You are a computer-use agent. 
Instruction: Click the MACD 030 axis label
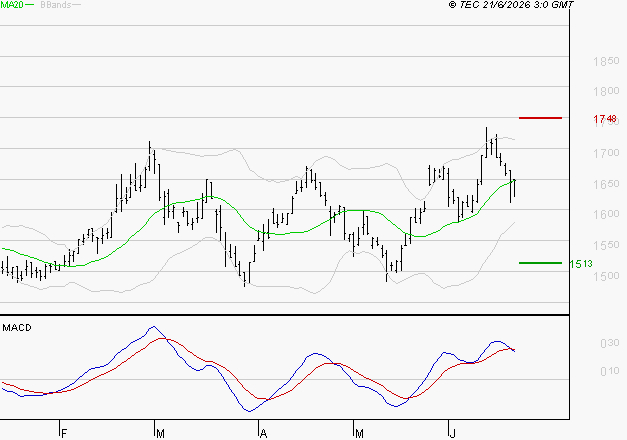click(x=609, y=343)
